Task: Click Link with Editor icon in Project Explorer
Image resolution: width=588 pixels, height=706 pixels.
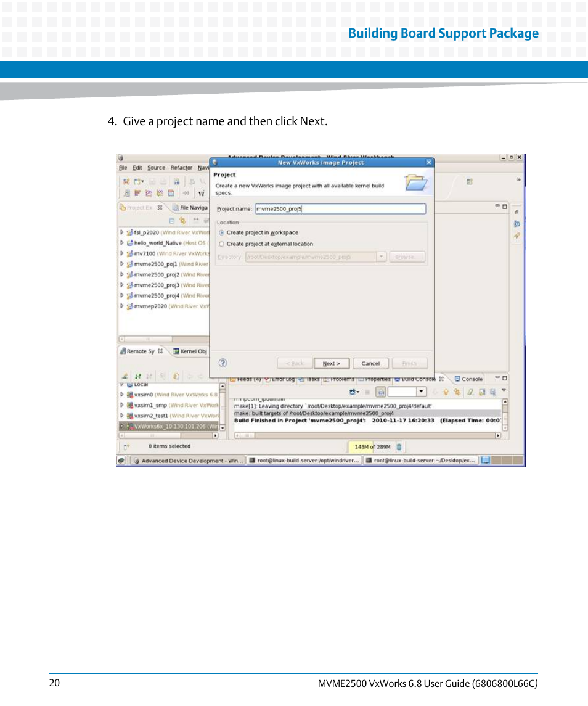Action: tap(182, 221)
